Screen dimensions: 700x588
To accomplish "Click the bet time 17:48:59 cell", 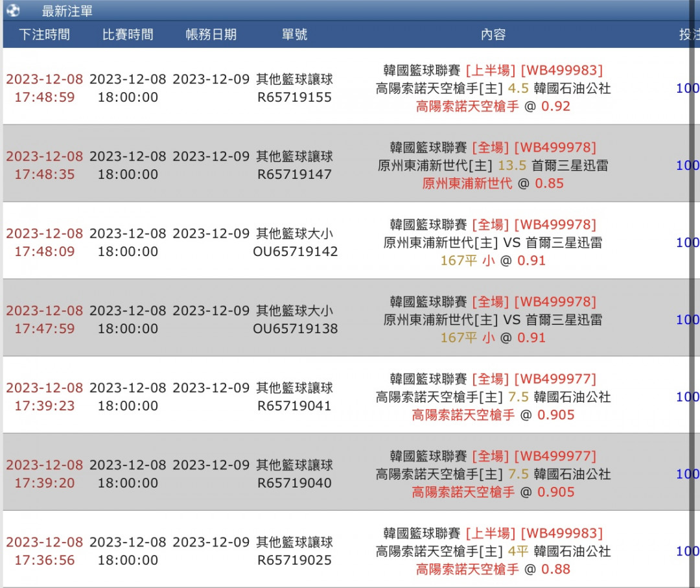I will (44, 98).
